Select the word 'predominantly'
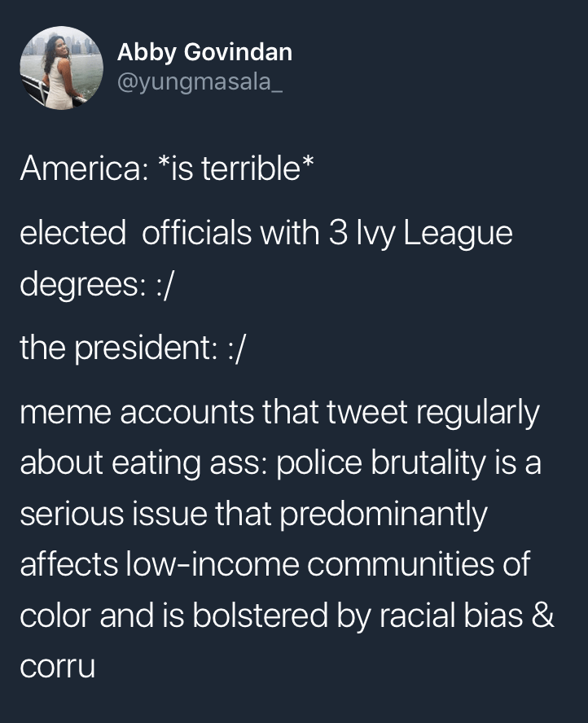This screenshot has height=723, width=588. point(383,514)
